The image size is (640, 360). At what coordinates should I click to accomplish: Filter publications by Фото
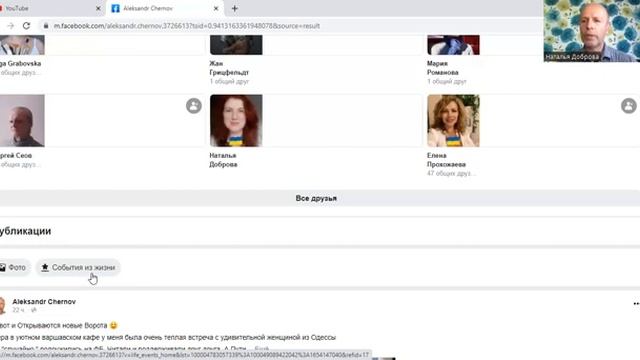coord(15,267)
